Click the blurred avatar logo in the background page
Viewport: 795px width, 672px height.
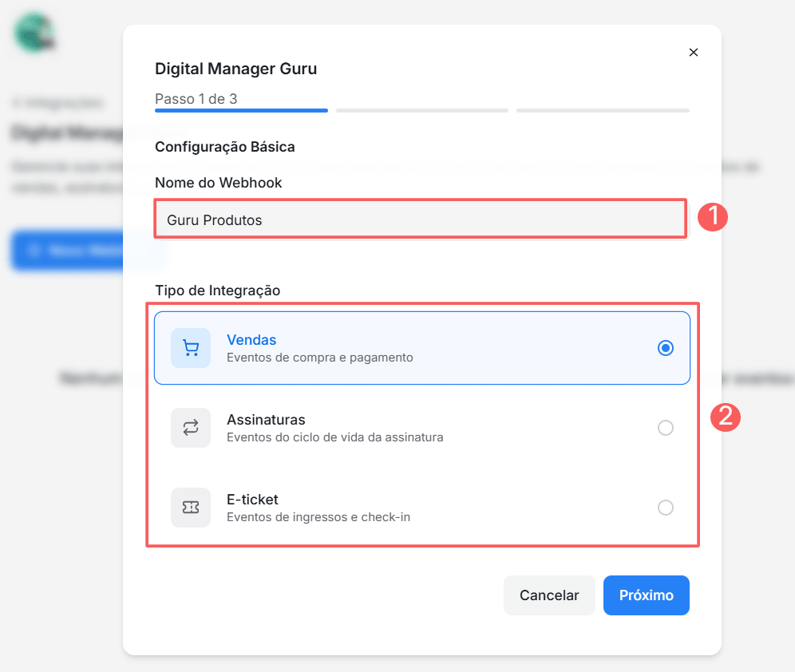(x=34, y=33)
